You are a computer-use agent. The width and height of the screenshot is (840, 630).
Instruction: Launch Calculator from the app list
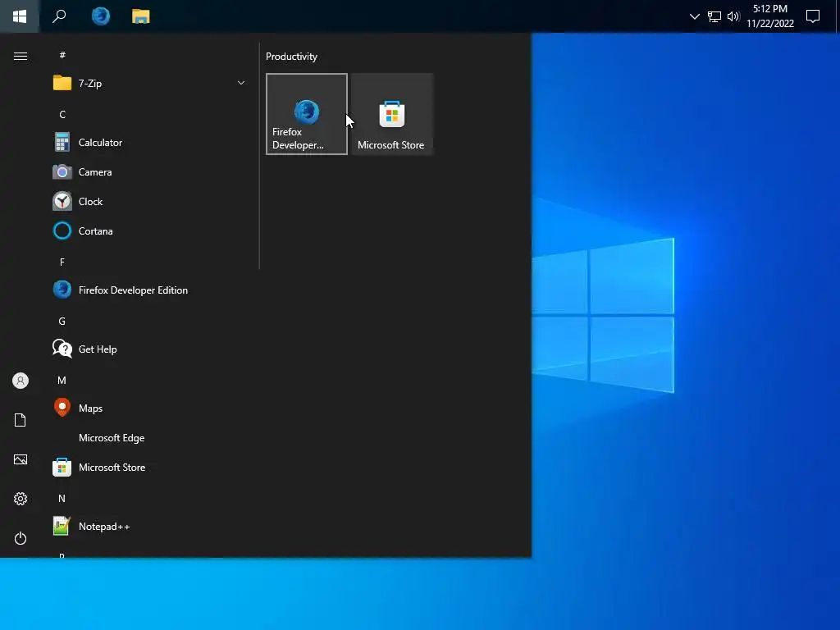(149, 143)
